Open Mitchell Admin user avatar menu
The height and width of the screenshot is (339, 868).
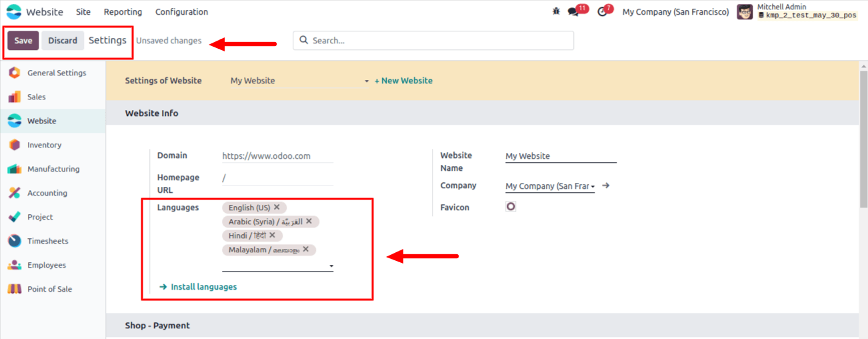[x=745, y=12]
